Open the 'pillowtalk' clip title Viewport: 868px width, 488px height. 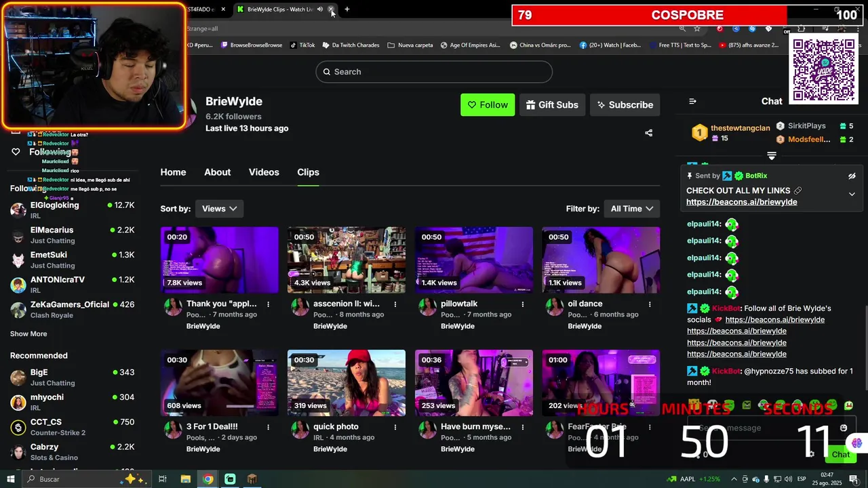tap(459, 304)
